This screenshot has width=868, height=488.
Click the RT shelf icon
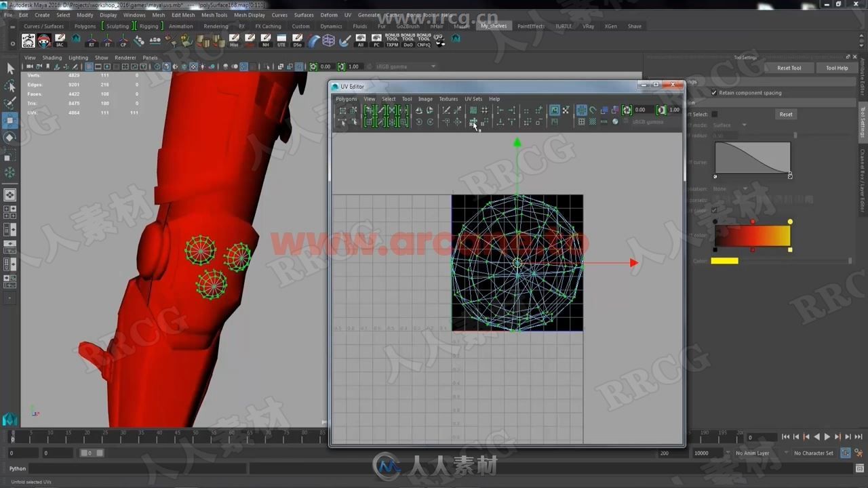coord(92,41)
